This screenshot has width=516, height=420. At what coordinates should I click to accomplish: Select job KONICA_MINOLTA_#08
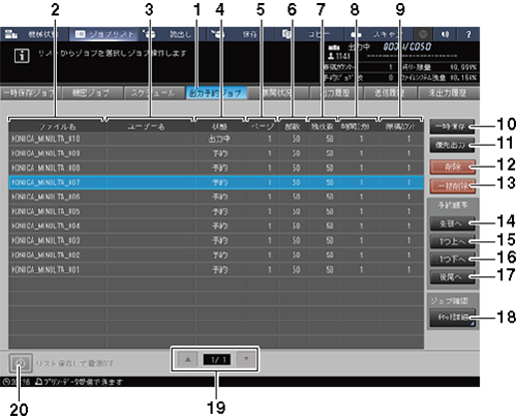(x=217, y=168)
